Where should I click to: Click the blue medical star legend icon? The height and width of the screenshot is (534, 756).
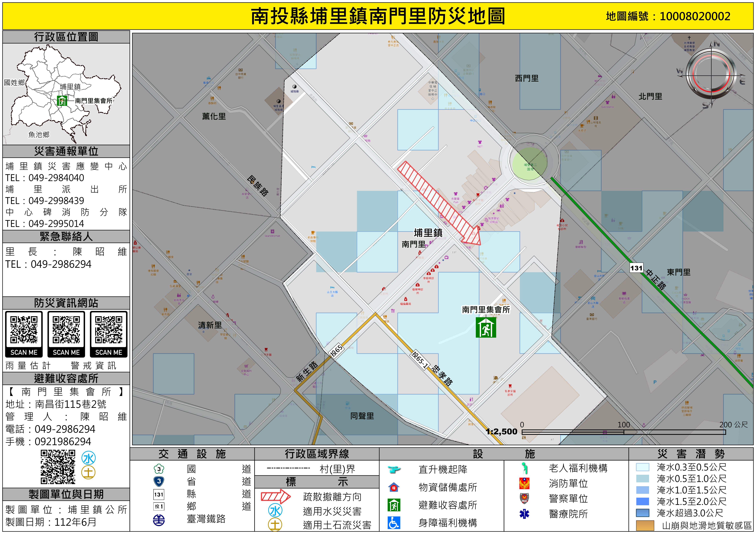[x=524, y=514]
